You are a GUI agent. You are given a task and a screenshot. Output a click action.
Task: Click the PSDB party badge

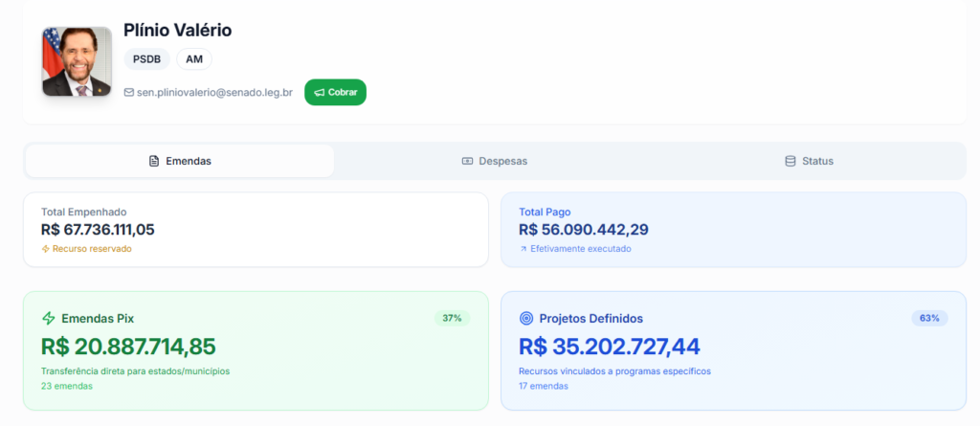click(146, 59)
